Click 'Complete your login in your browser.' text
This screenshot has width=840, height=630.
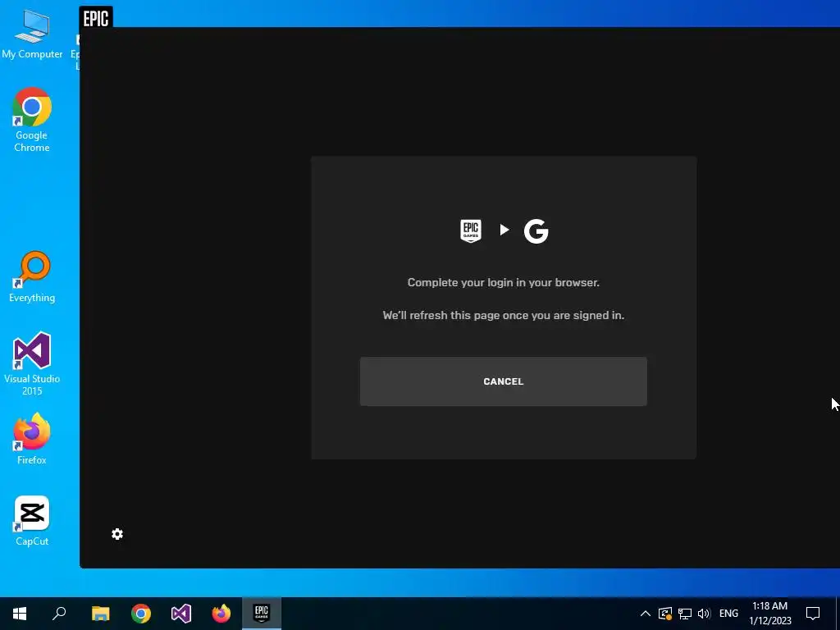[503, 282]
